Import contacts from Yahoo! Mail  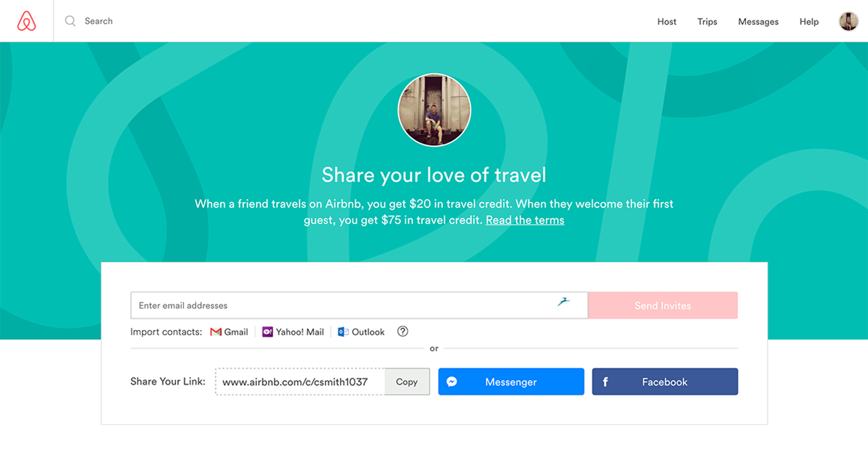click(x=293, y=332)
